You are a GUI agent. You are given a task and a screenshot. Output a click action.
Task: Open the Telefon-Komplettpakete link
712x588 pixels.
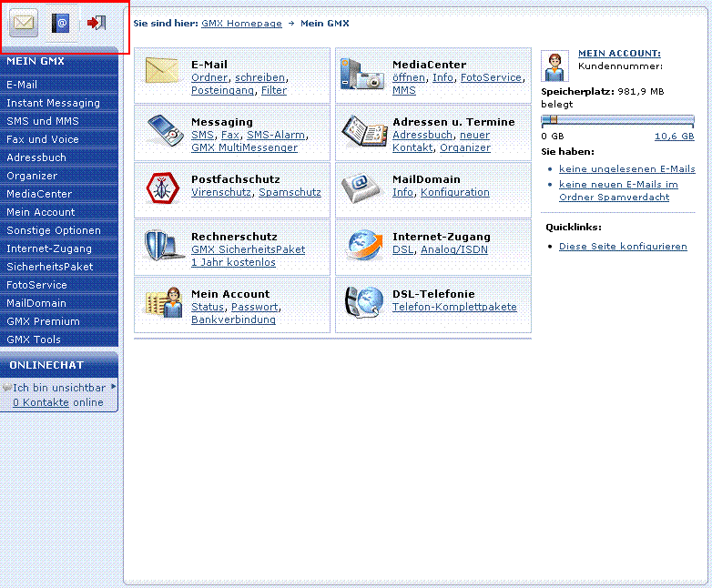click(454, 307)
